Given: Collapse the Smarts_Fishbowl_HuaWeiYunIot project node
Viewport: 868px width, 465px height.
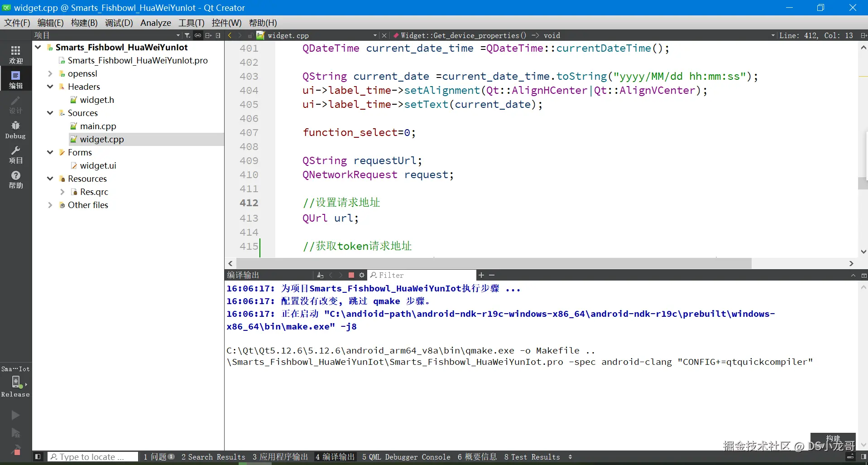Looking at the screenshot, I should point(38,47).
